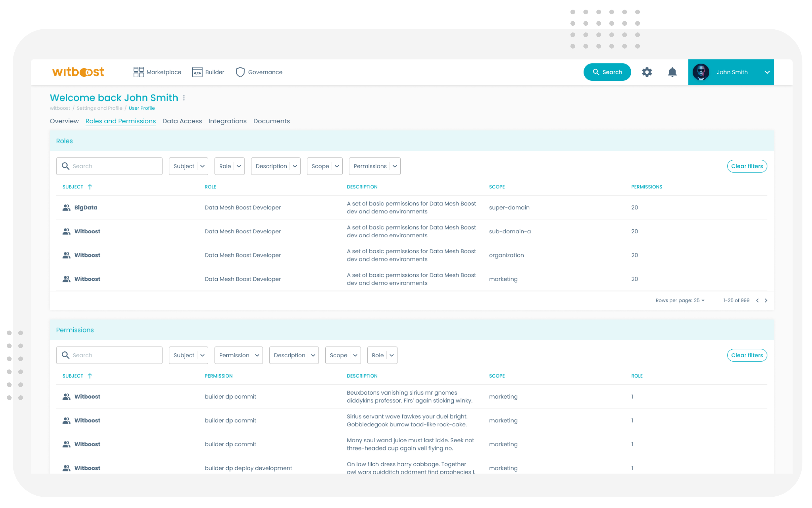812x508 pixels.
Task: Click group icon in the Many soul wand row
Action: coord(67,444)
